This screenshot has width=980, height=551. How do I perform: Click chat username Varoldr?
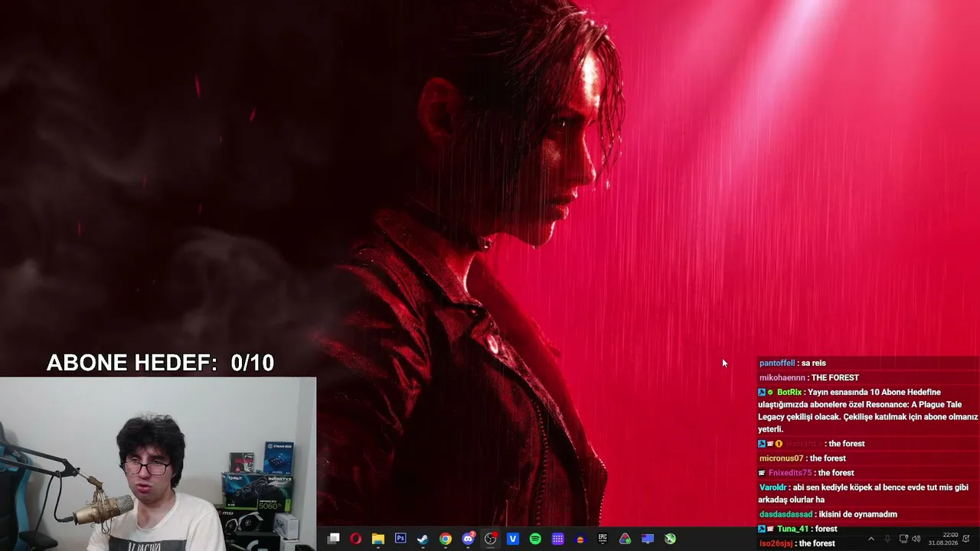tap(773, 487)
